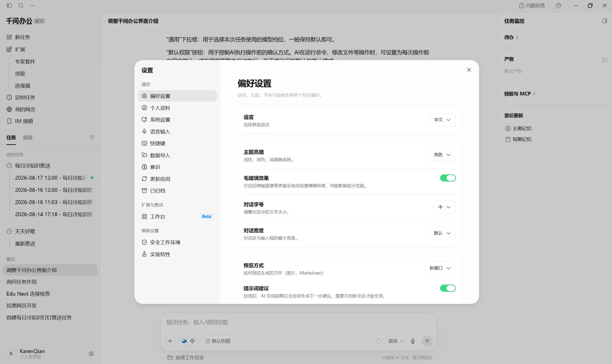The height and width of the screenshot is (364, 612).
Task: Select 偏好设置 in settings menu
Action: (177, 96)
